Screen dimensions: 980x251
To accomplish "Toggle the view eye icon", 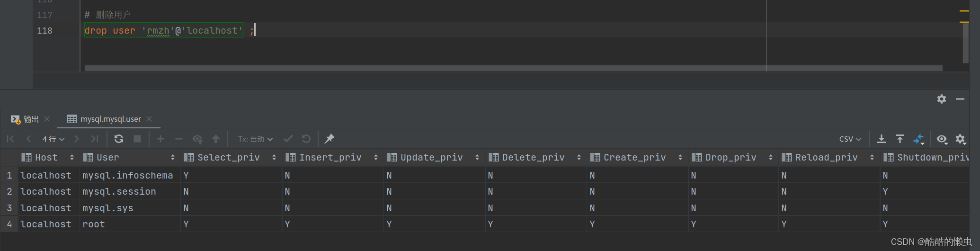I will tap(942, 139).
